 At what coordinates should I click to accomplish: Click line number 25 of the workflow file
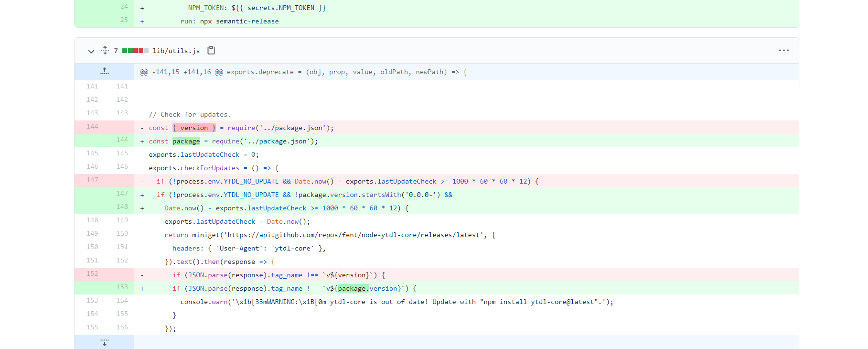click(124, 20)
